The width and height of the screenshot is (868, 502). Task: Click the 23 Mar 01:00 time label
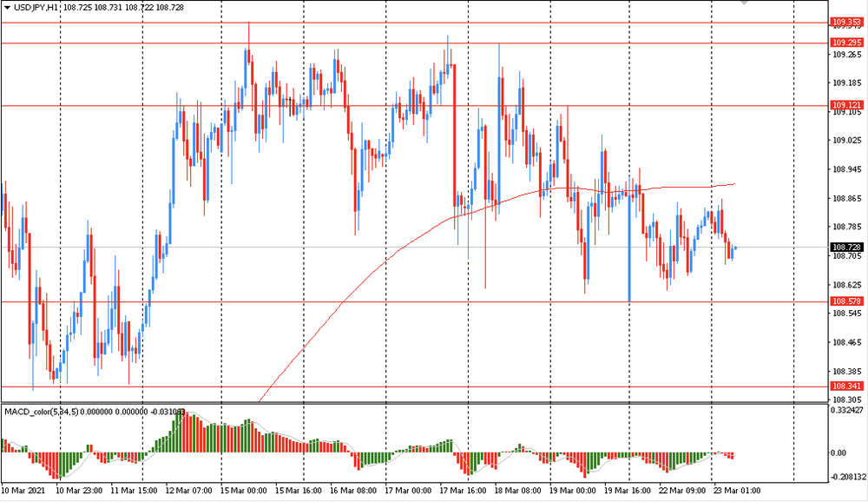737,491
